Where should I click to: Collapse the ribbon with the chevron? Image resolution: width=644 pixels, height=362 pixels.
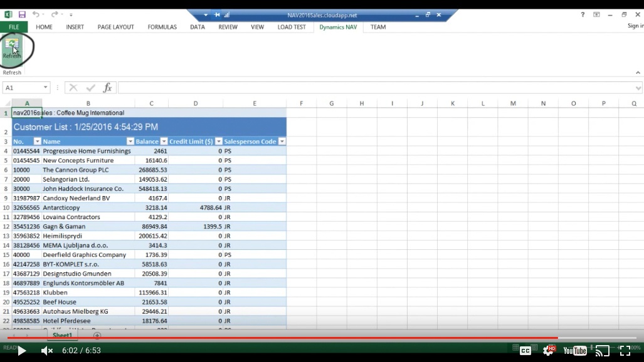[x=638, y=73]
